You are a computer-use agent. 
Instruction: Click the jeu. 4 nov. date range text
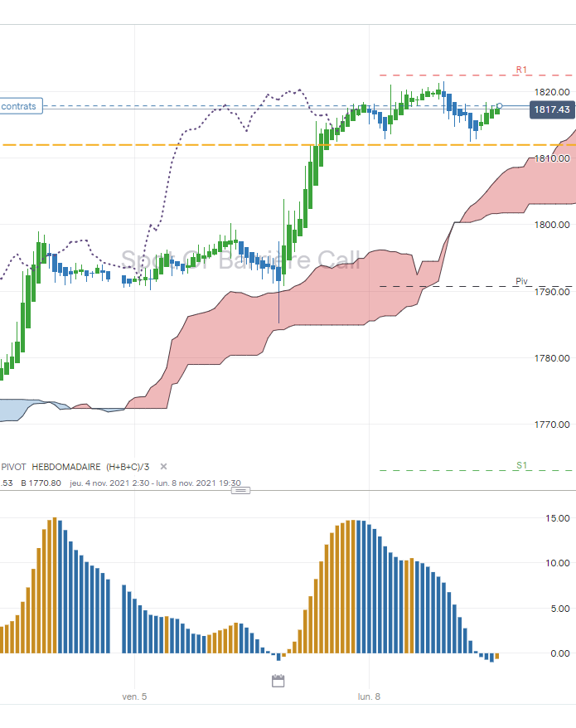click(x=156, y=483)
